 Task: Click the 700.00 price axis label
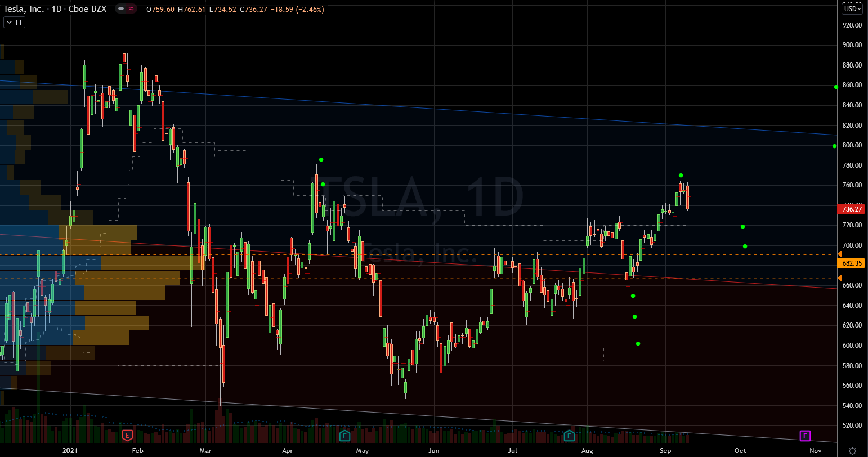click(x=852, y=245)
